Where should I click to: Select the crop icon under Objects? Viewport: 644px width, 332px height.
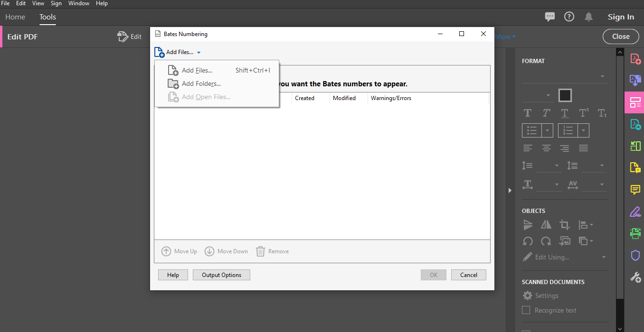[564, 225]
